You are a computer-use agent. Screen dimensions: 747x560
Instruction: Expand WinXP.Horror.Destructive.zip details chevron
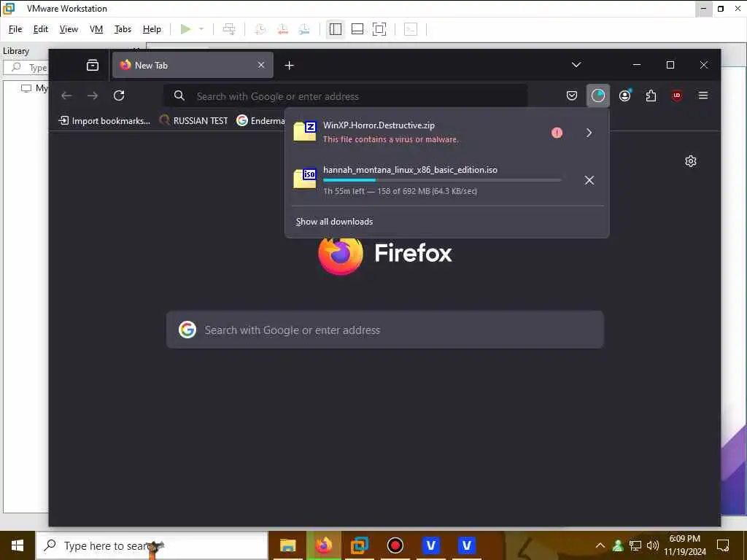[x=589, y=133]
